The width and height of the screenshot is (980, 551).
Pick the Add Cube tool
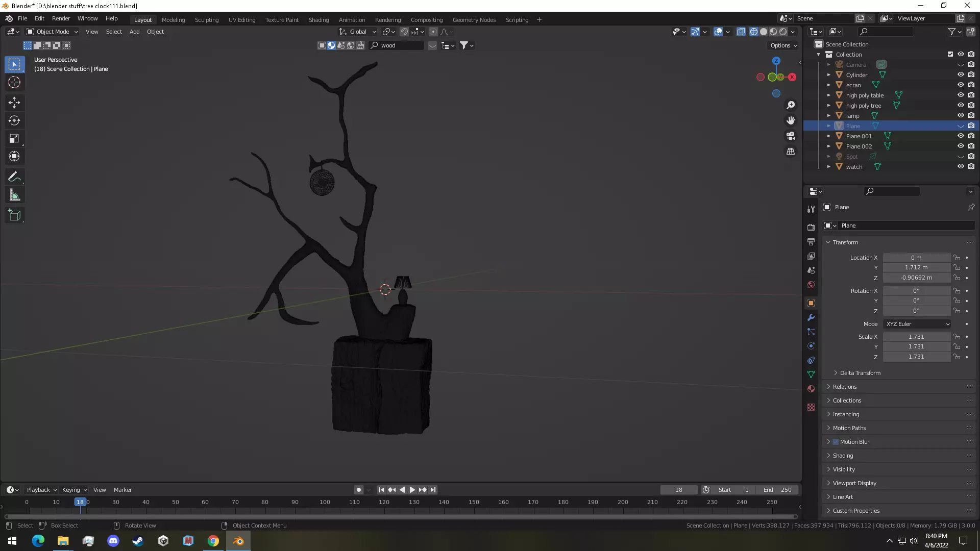(14, 215)
